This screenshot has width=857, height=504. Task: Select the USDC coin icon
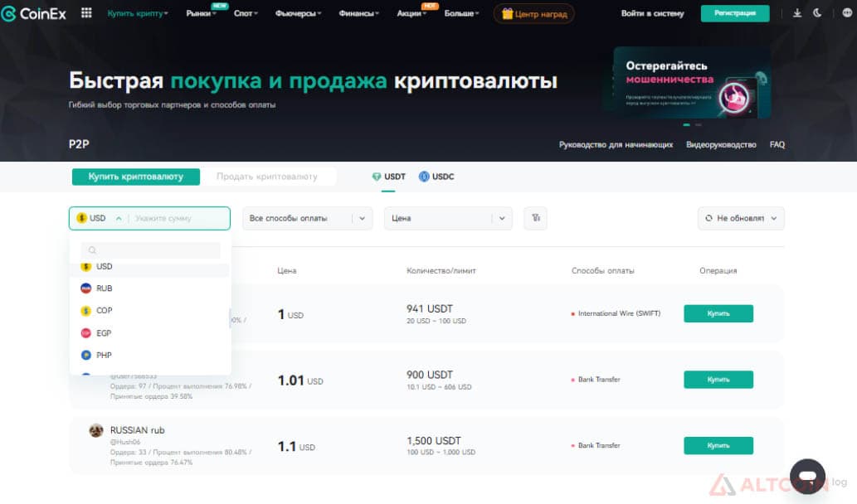(x=424, y=177)
